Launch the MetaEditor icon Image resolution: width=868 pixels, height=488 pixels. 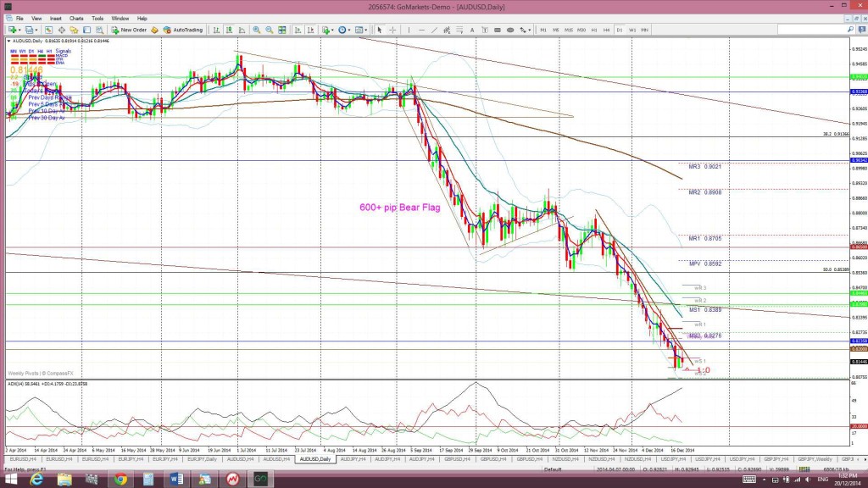pyautogui.click(x=154, y=30)
